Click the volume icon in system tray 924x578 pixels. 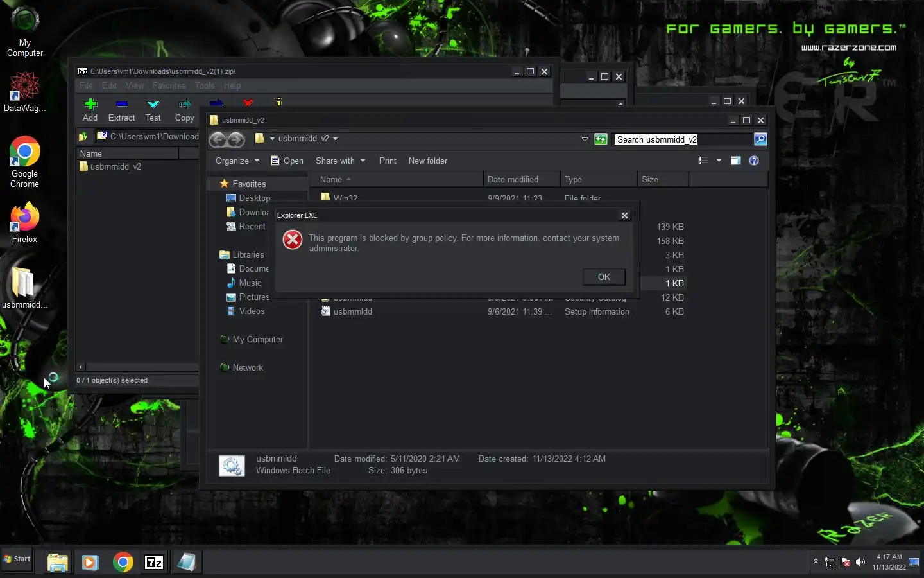[860, 562]
